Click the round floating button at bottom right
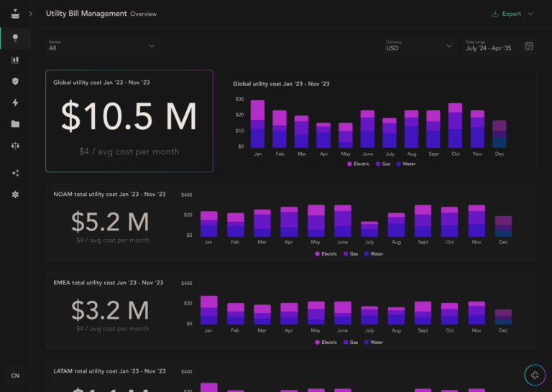Image resolution: width=552 pixels, height=392 pixels. coord(533,375)
